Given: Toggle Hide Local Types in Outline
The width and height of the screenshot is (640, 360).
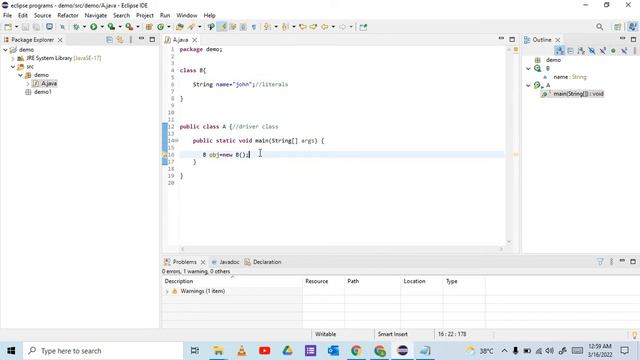Looking at the screenshot, I should pyautogui.click(x=624, y=51).
